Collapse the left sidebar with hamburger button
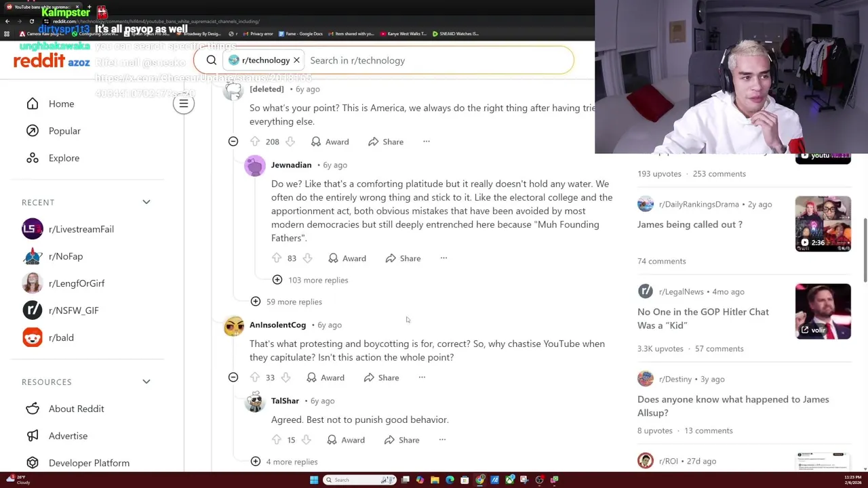 tap(183, 104)
